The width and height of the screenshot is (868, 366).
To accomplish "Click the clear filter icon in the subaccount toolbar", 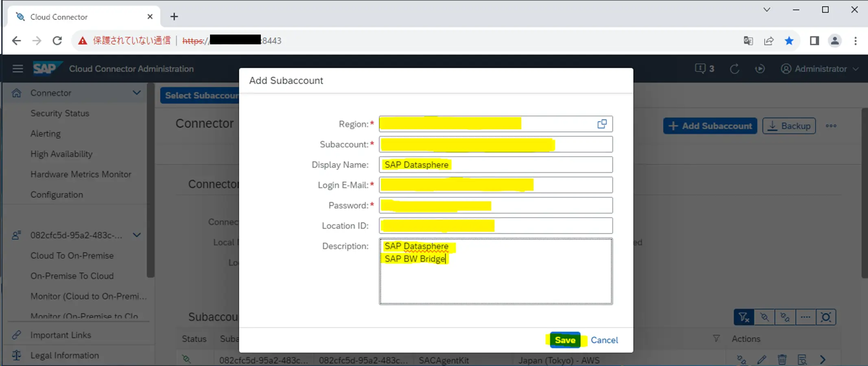I will point(744,317).
